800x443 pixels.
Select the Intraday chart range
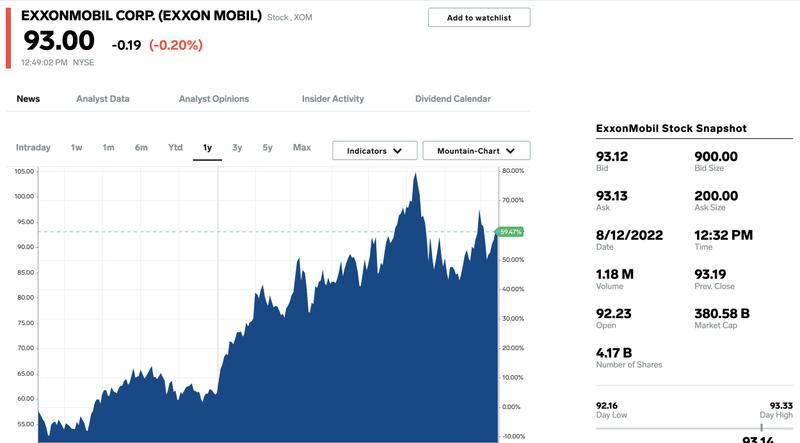pyautogui.click(x=33, y=147)
